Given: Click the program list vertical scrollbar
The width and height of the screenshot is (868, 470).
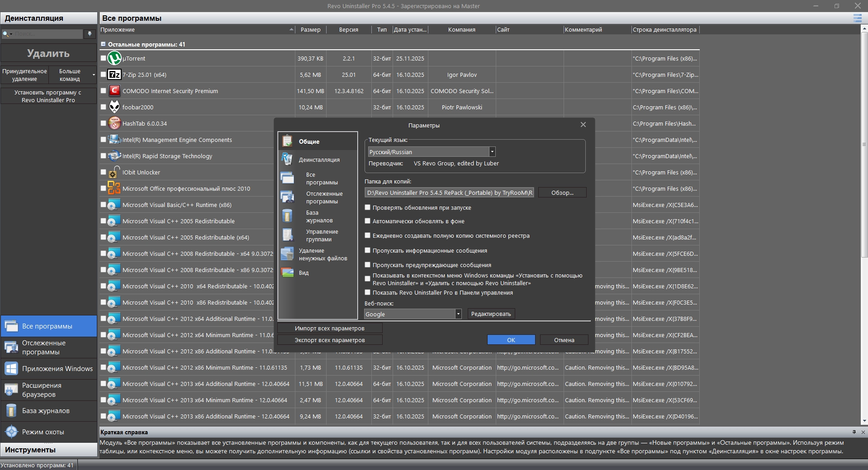Looking at the screenshot, I should 864,145.
